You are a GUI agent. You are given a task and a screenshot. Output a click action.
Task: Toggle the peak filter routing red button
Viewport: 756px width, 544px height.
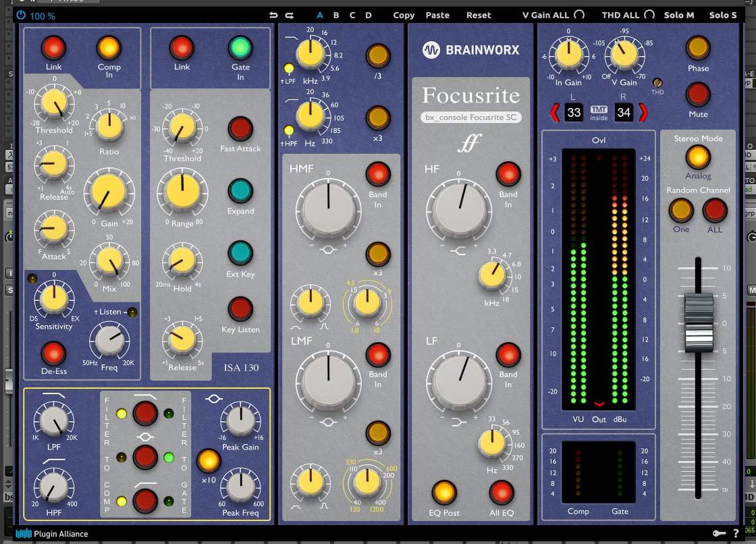pos(145,457)
